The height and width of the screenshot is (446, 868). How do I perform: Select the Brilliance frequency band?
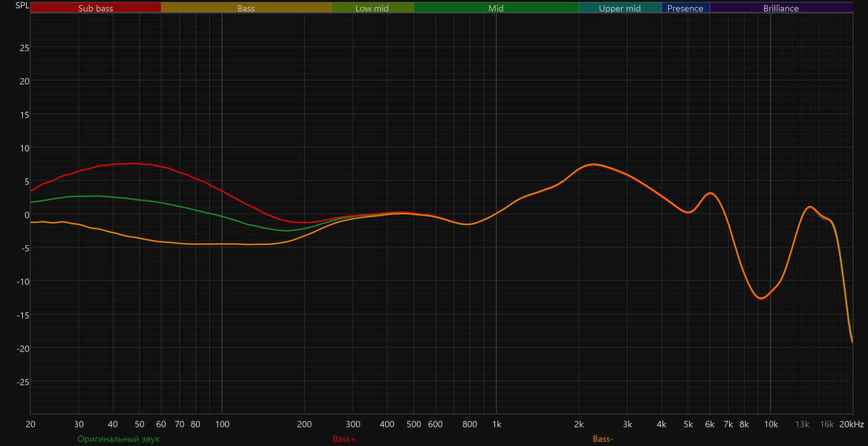pyautogui.click(x=781, y=8)
